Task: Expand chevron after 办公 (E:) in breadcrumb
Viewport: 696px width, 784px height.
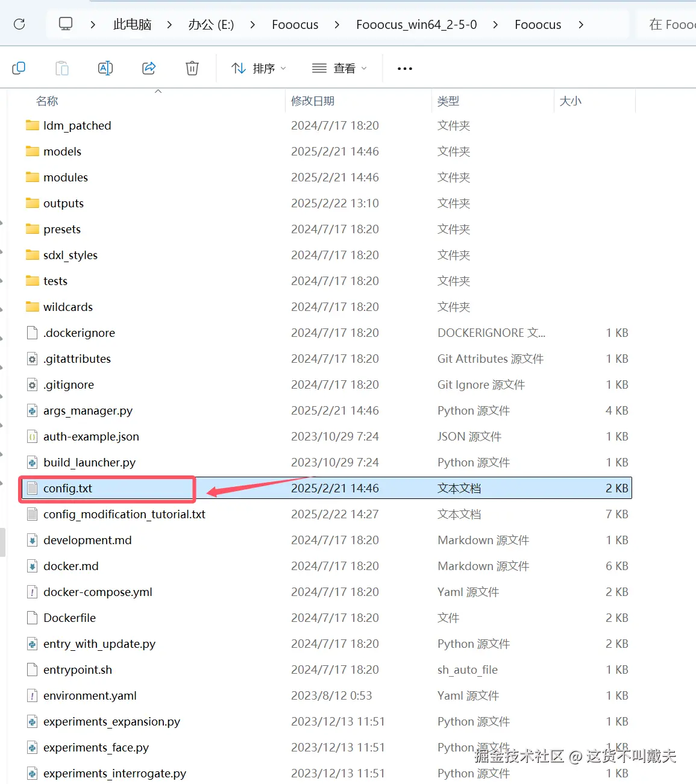Action: 252,25
